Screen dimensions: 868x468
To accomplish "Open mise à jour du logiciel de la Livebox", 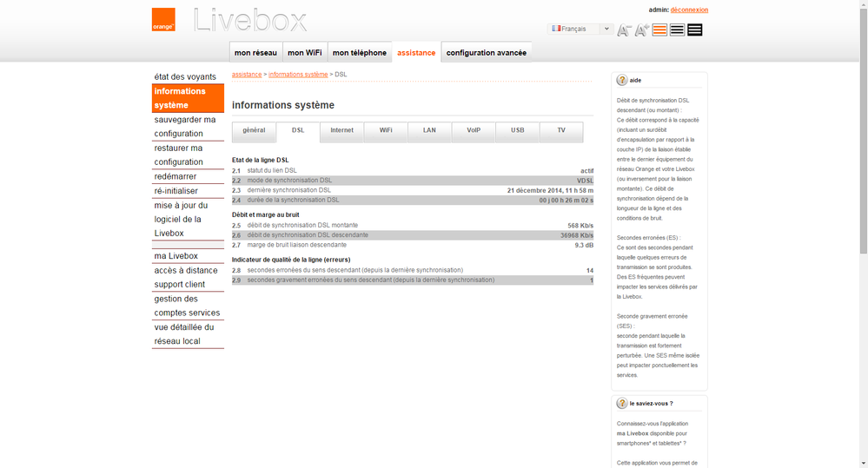I will click(x=188, y=219).
